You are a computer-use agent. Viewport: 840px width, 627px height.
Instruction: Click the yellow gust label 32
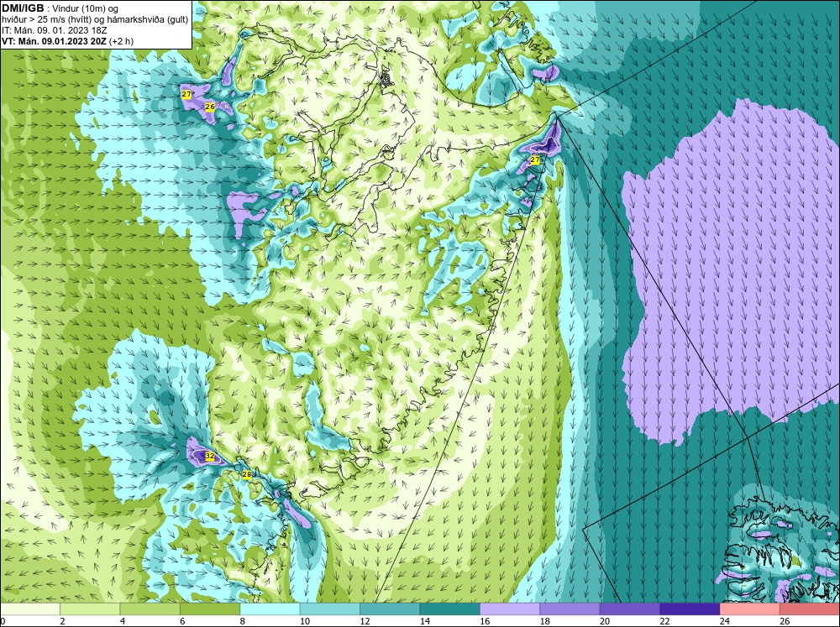click(x=210, y=457)
